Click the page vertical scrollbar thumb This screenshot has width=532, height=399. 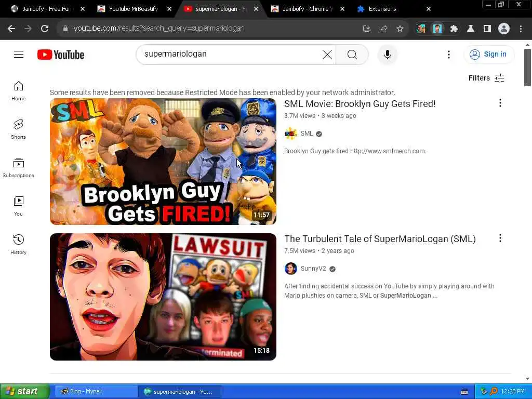(x=527, y=67)
